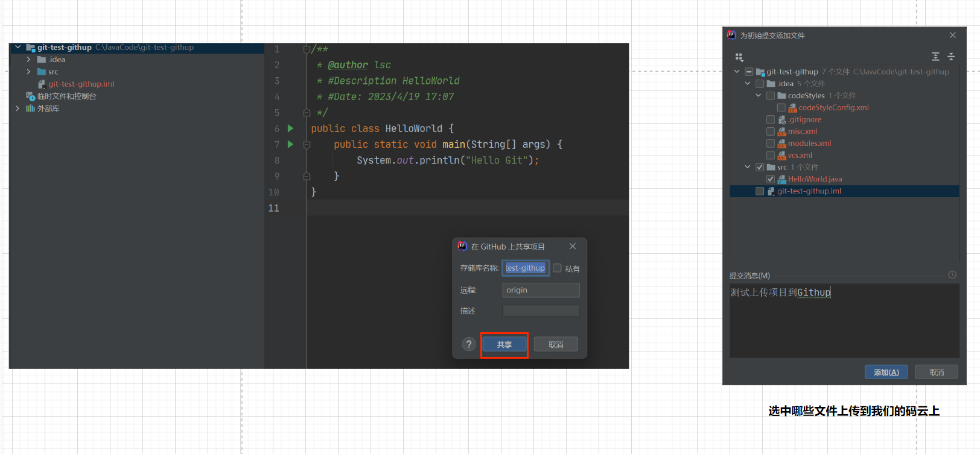Click line number 11 in the gutter
Viewport: 980px width, 454px height.
274,208
